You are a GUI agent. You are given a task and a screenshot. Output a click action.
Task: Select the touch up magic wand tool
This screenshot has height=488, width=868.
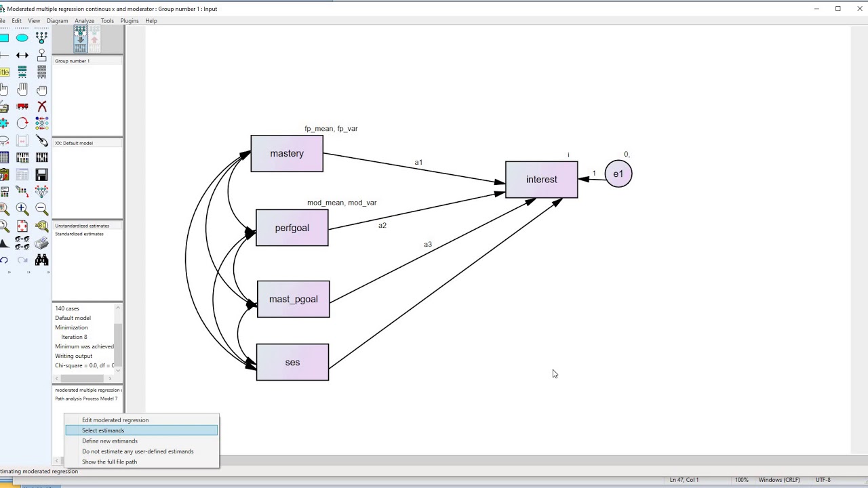[x=41, y=140]
